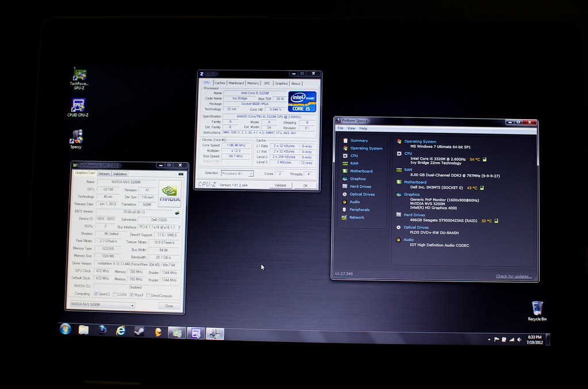
Task: Click the Action Center flag icon in tray
Action: click(x=497, y=340)
